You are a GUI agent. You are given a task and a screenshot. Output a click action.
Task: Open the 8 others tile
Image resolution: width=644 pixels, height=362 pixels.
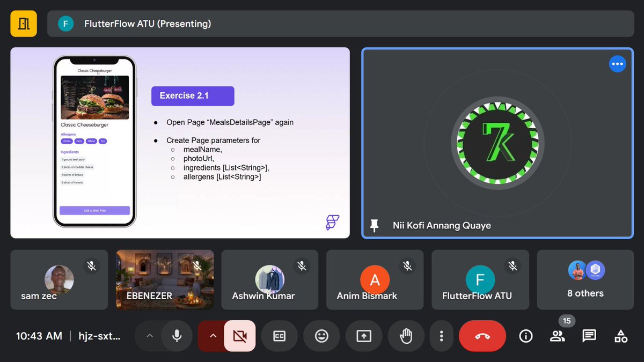click(586, 280)
